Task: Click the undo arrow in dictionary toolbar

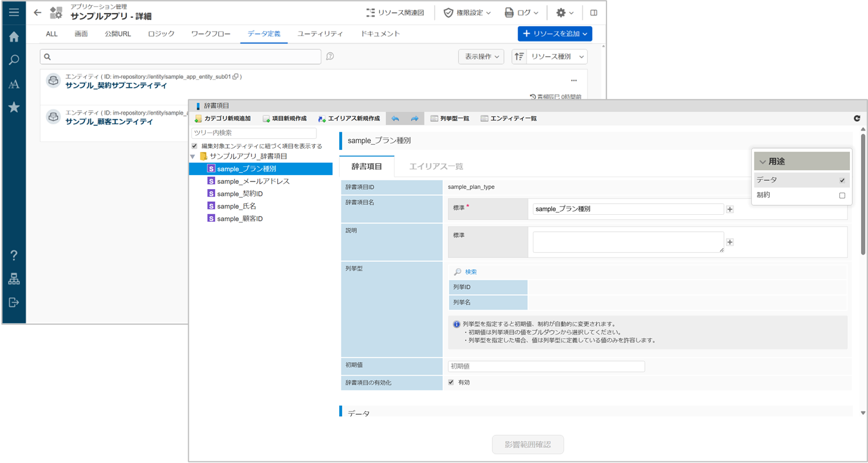Action: pos(395,119)
